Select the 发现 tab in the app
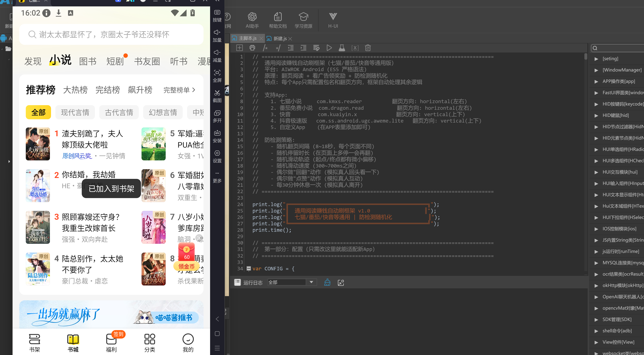Screen dimensions: 644x355 [33, 61]
